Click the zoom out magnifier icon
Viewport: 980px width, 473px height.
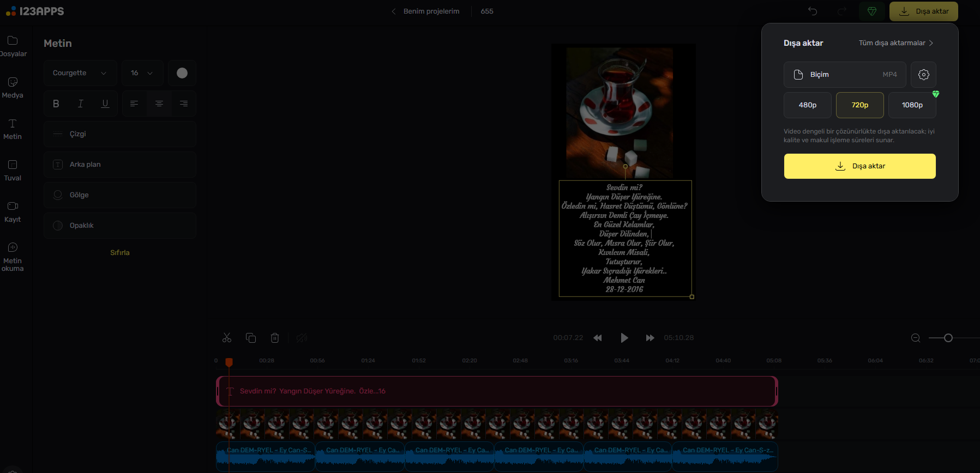916,338
